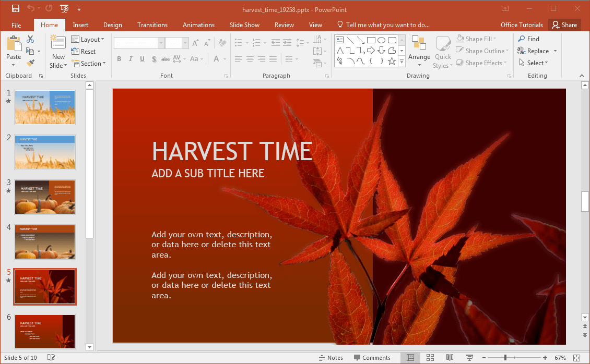Click the Save icon in title bar
This screenshot has height=364, width=590.
pos(15,8)
